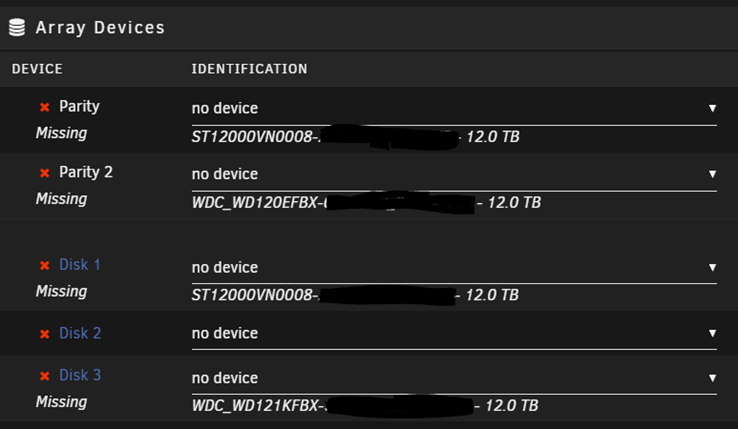The image size is (738, 429).
Task: Expand the Disk 3 device selection arrow
Action: click(x=712, y=378)
